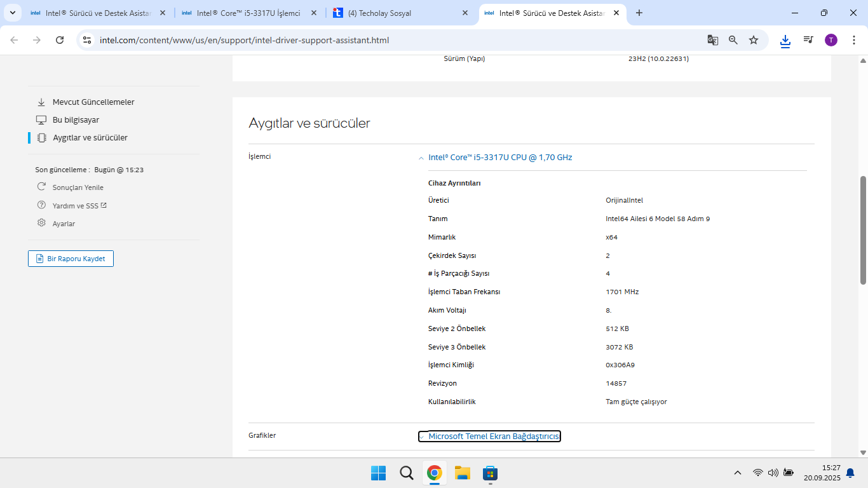Viewport: 868px width, 488px height.
Task: Click the Aygıtlar ve sürücüler heading
Action: [309, 123]
